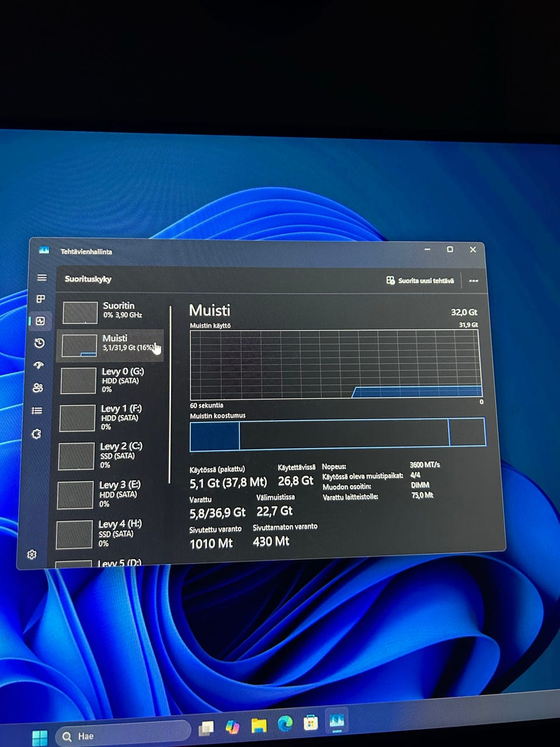Open the Details list page icon
Screen dimensions: 560x747
click(37, 410)
